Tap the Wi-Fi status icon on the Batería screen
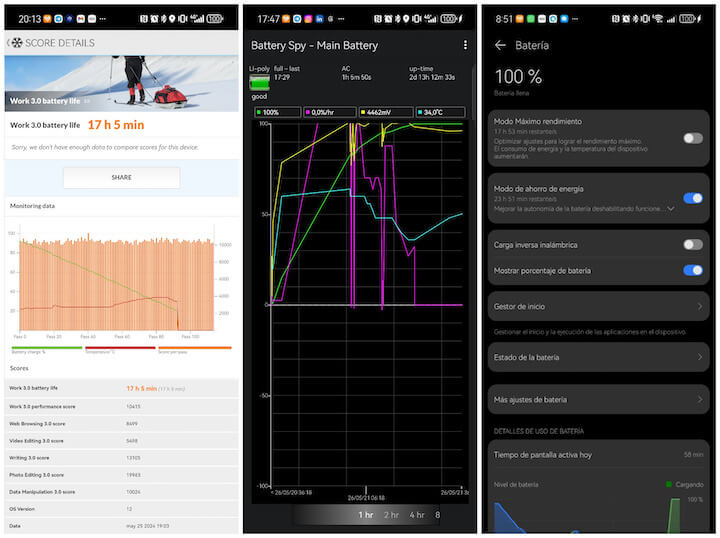Viewport: 720px width, 538px height. point(658,19)
